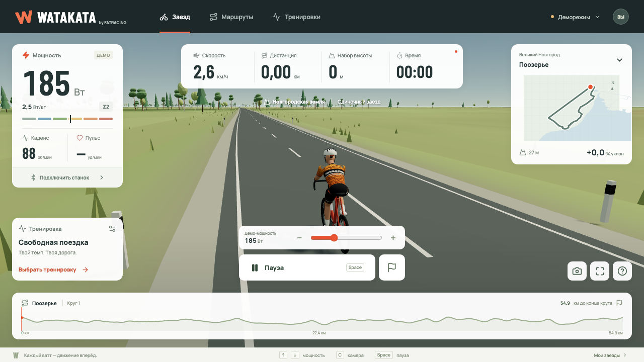Click the ДЕМО badge in power panel
Viewport: 644px width, 362px height.
pyautogui.click(x=103, y=55)
